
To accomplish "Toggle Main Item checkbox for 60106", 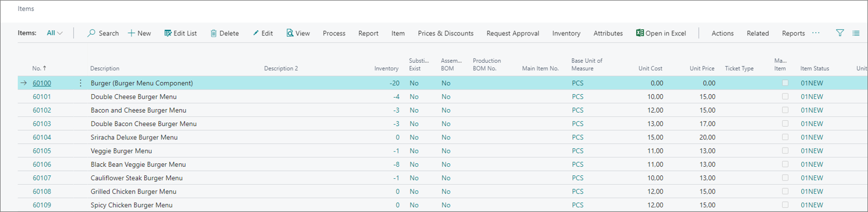I will coord(785,164).
